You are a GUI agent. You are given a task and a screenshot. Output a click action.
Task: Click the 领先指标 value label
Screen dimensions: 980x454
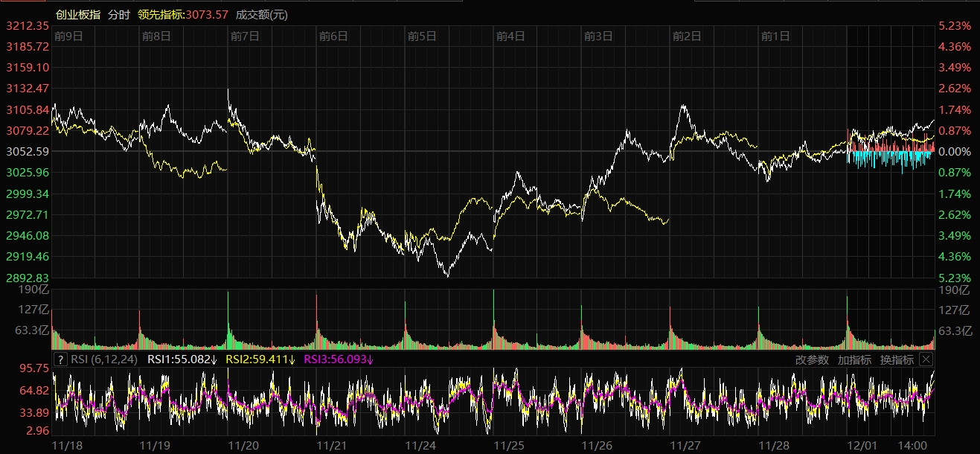[183, 14]
